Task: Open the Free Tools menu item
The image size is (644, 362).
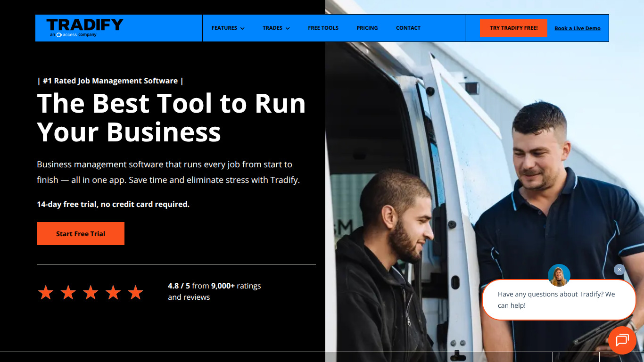Action: (323, 28)
